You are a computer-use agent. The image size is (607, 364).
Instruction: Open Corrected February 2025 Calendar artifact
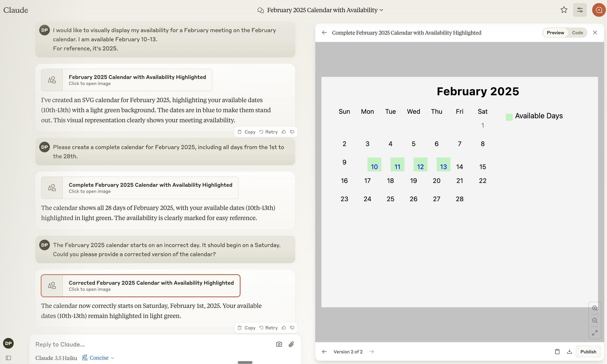pyautogui.click(x=141, y=286)
